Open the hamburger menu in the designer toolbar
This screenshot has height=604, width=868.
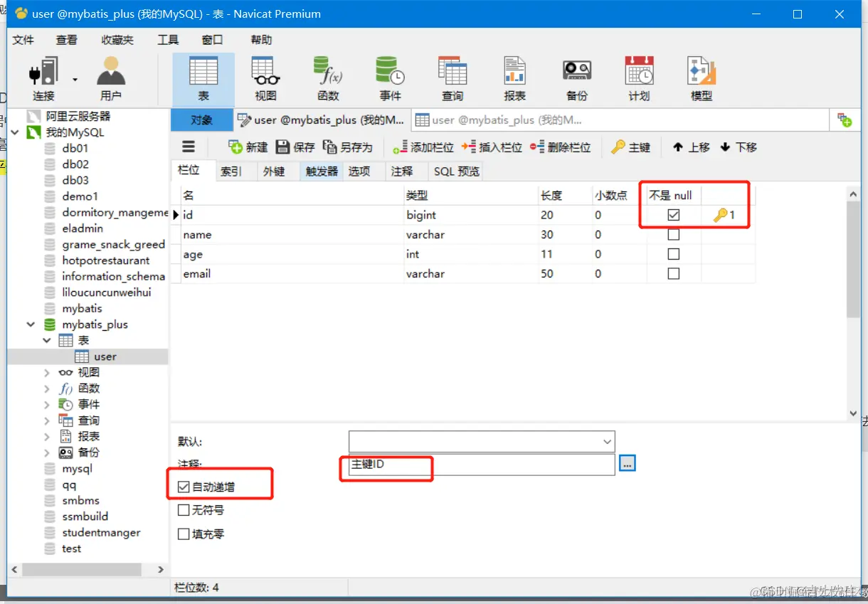pyautogui.click(x=189, y=147)
